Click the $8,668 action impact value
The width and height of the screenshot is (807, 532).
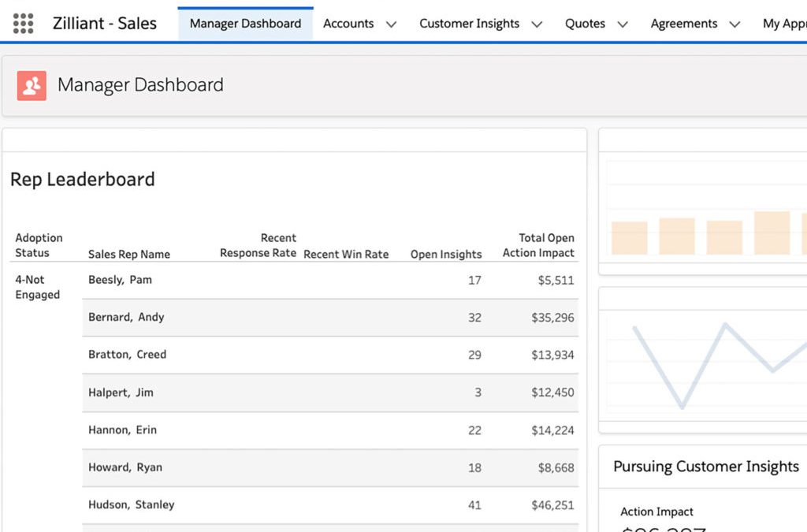556,467
